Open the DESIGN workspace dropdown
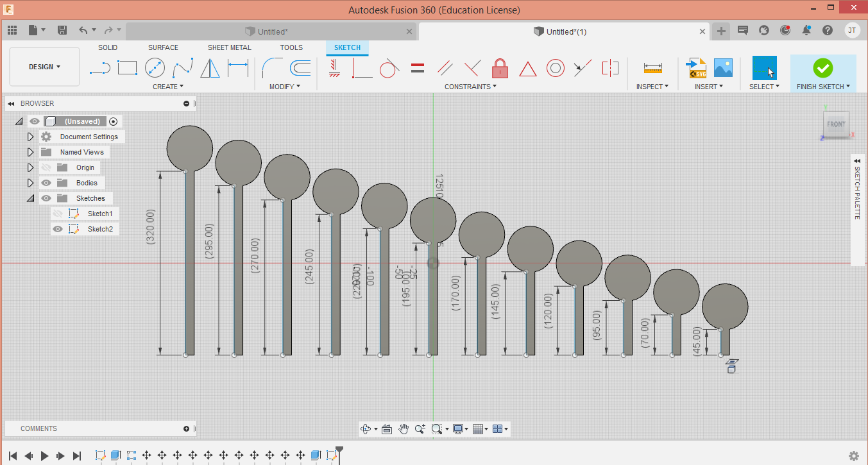Viewport: 868px width, 465px height. click(x=45, y=67)
